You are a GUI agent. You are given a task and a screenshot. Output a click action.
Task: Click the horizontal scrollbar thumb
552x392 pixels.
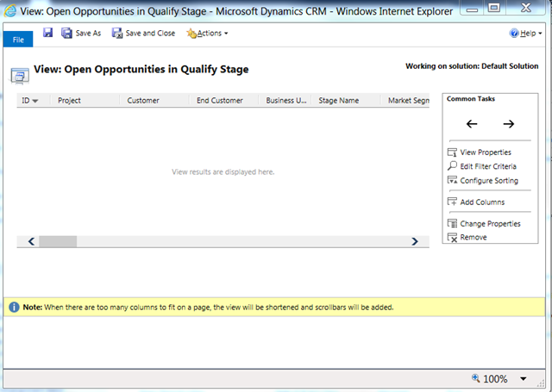pyautogui.click(x=58, y=242)
